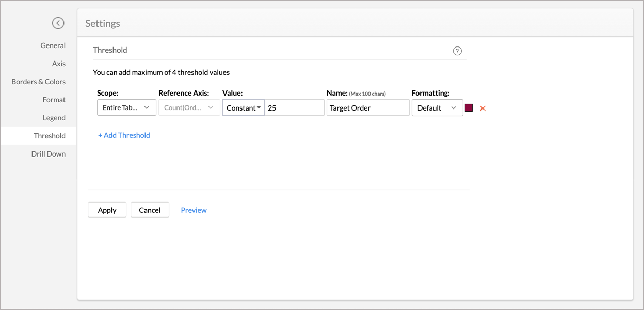The width and height of the screenshot is (644, 310).
Task: Open the Threshold help question mark icon
Action: coord(457,51)
